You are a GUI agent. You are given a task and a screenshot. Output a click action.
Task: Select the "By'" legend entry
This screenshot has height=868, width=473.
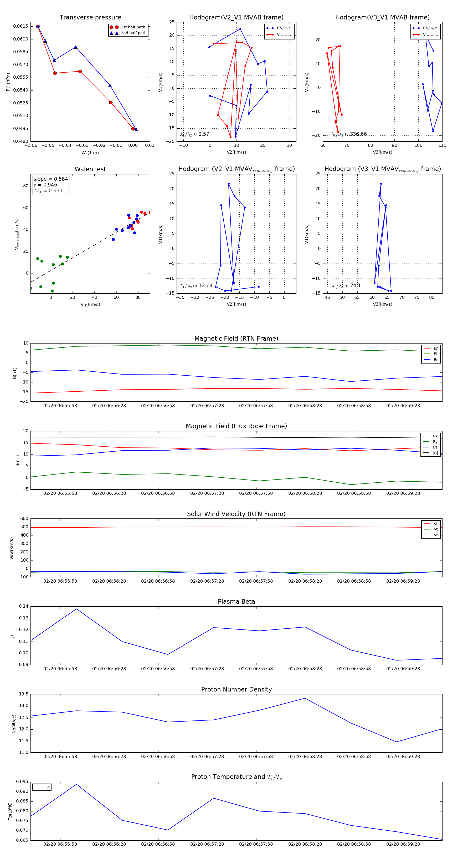point(431,442)
